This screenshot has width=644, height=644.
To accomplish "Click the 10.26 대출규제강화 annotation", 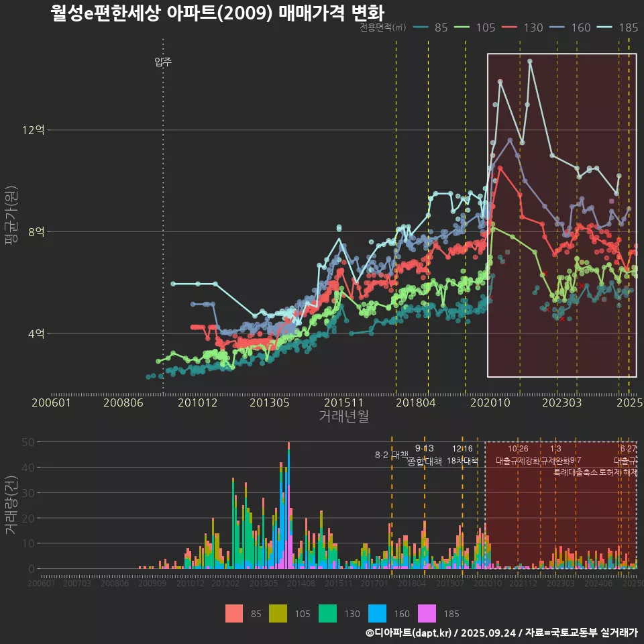I will pyautogui.click(x=518, y=455).
